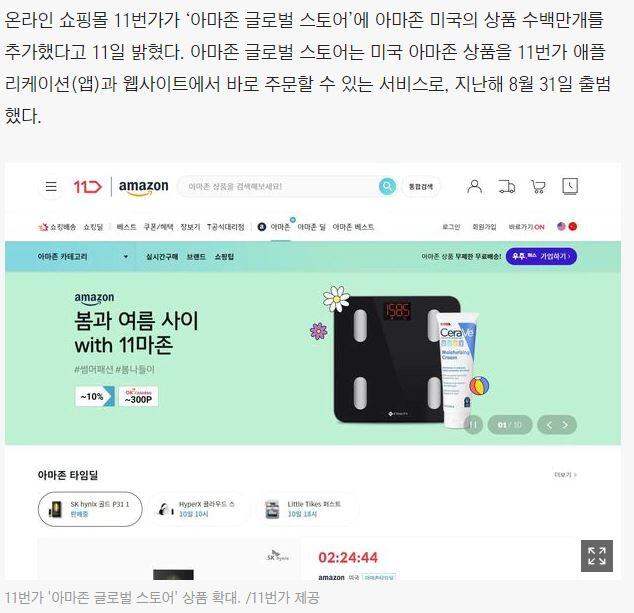This screenshot has width=634, height=613.
Task: Click the 우주패스 가입하기 button
Action: (541, 256)
